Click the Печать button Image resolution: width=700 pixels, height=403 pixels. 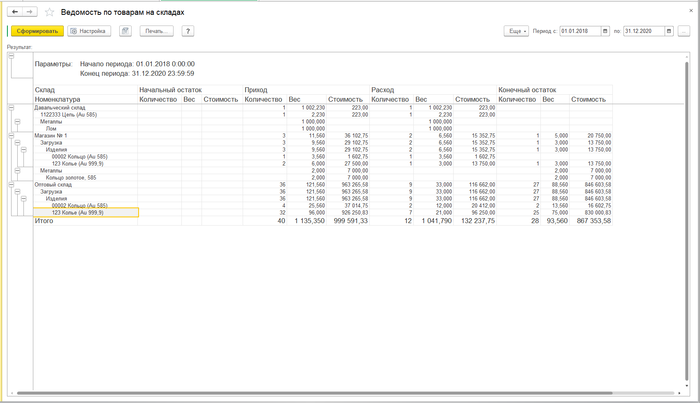click(x=156, y=31)
